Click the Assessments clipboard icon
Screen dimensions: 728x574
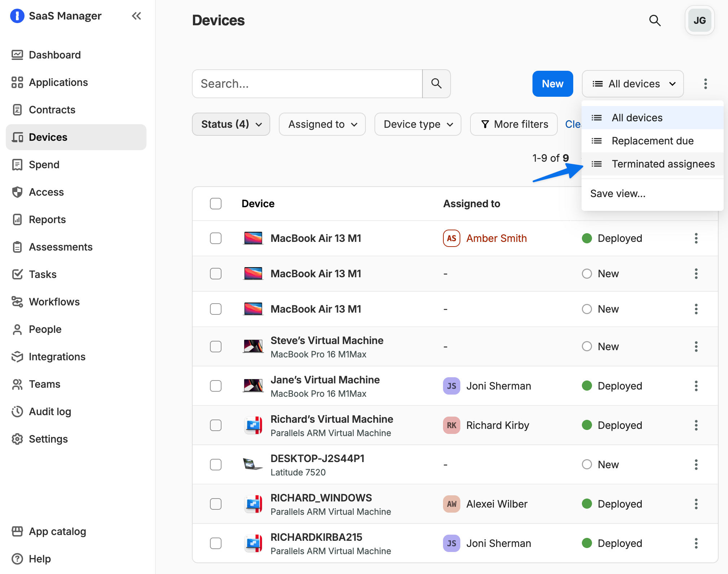(x=17, y=247)
